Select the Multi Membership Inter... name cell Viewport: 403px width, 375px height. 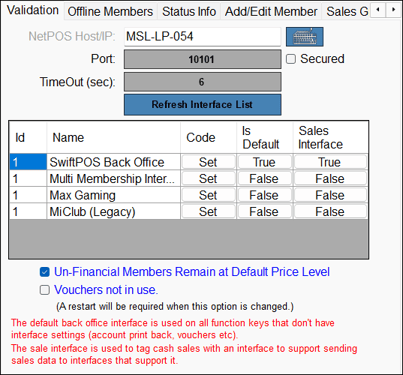pos(114,179)
